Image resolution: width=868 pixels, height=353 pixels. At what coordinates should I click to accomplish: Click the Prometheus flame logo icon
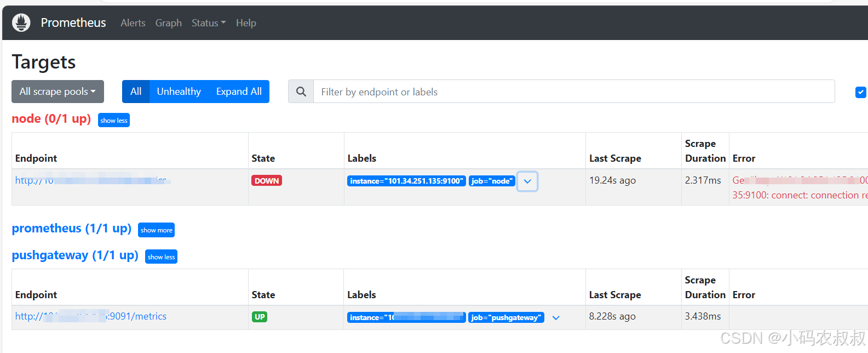[x=21, y=22]
